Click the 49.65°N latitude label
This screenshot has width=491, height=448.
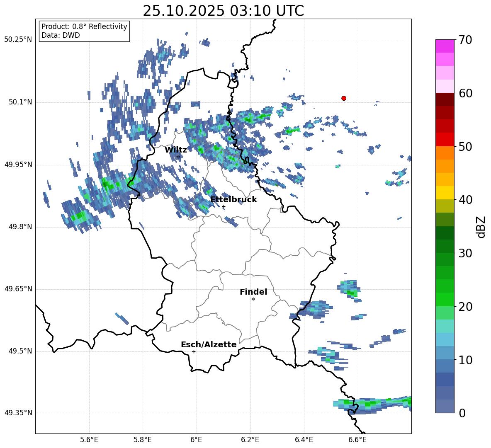click(x=18, y=289)
